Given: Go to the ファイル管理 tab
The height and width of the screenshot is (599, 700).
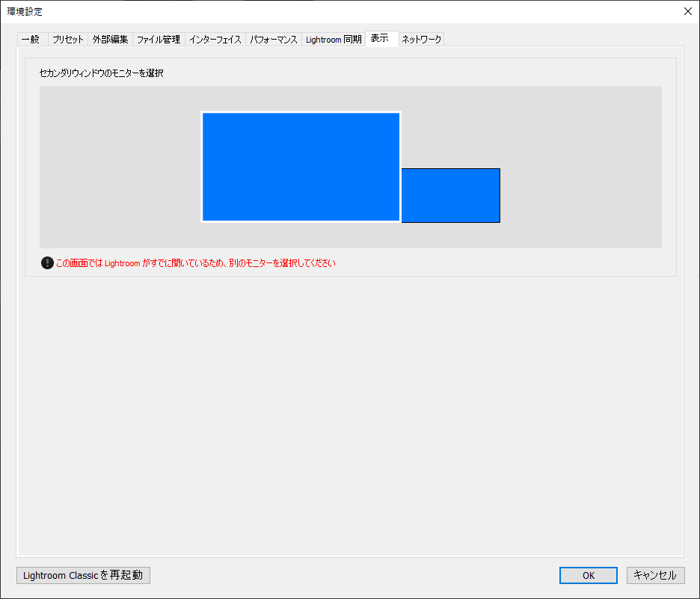Looking at the screenshot, I should click(x=159, y=40).
